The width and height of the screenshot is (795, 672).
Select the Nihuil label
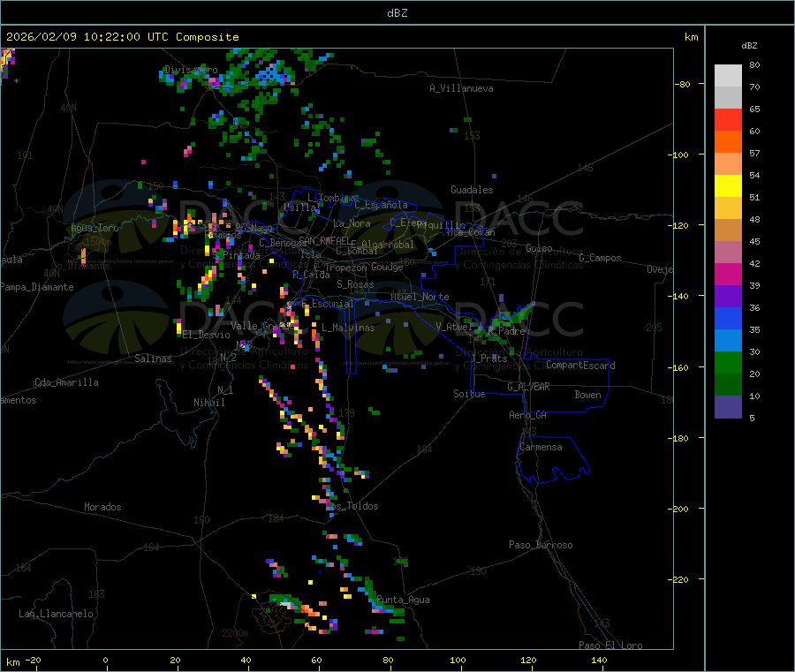[x=208, y=403]
